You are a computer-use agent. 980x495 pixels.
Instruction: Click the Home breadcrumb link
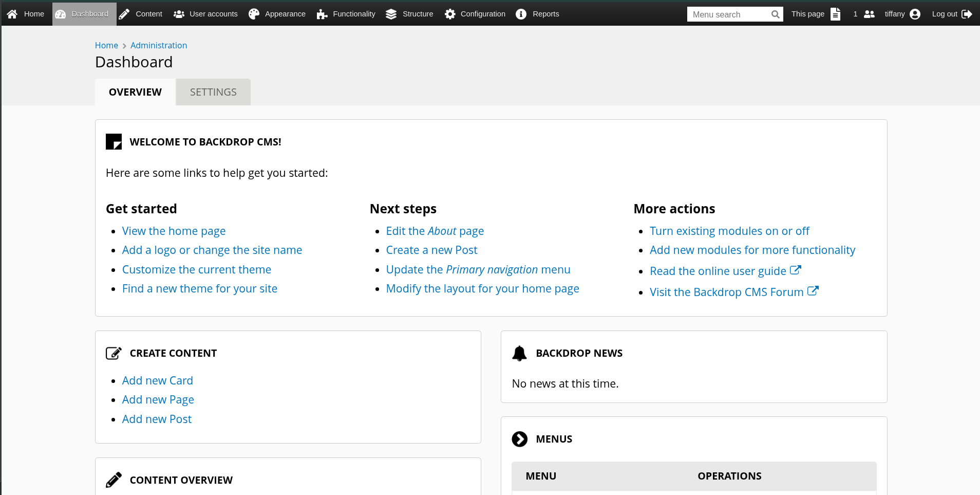point(106,45)
